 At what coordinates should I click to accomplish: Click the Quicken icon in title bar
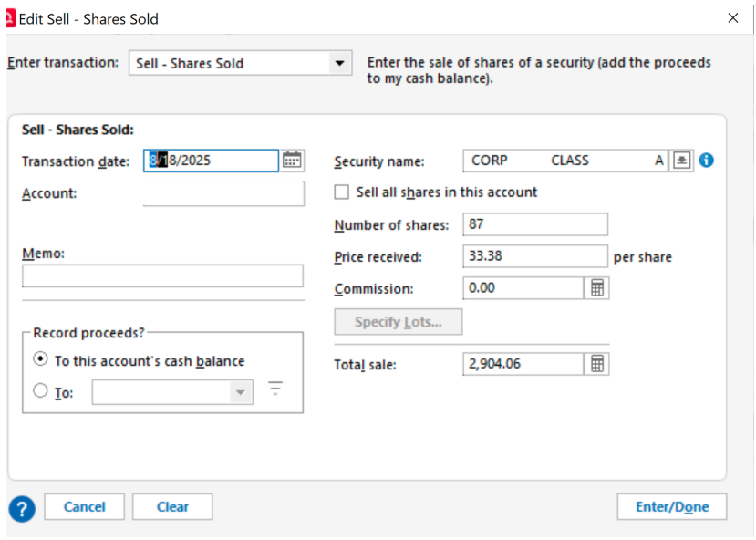click(10, 17)
